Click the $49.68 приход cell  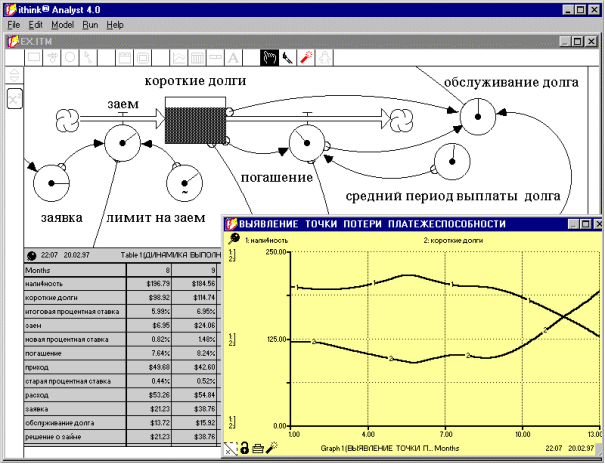(x=149, y=367)
